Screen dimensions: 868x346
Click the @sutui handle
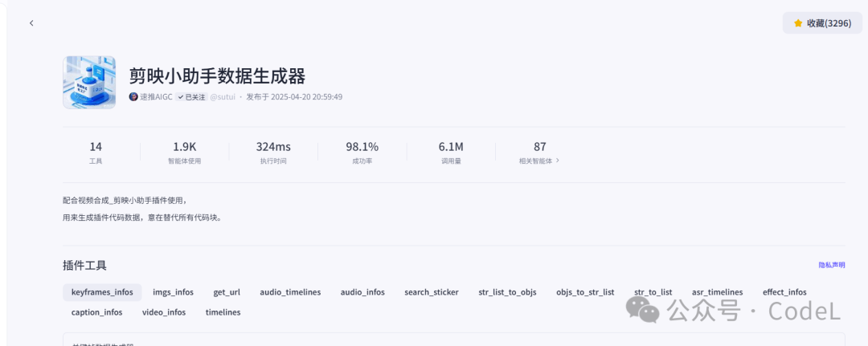223,96
